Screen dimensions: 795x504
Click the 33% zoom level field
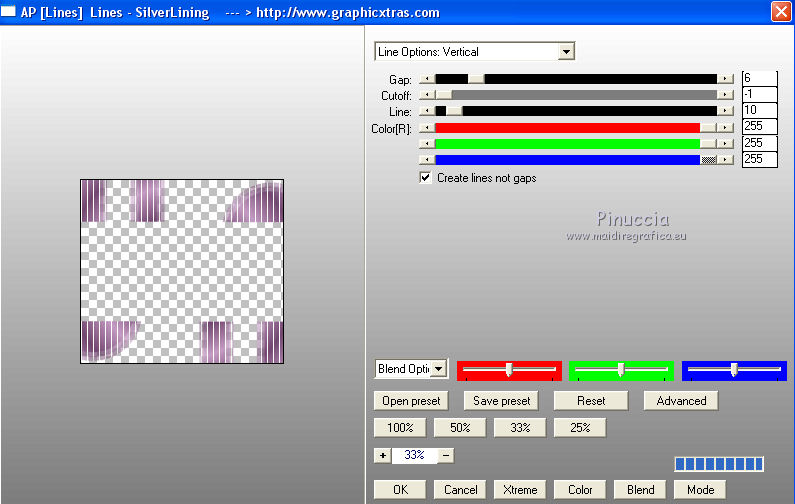(414, 455)
